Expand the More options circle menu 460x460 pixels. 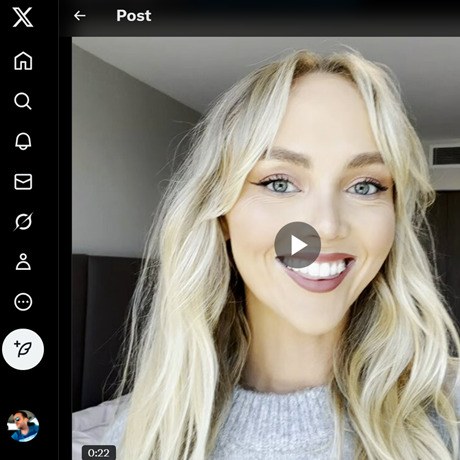pos(23,302)
